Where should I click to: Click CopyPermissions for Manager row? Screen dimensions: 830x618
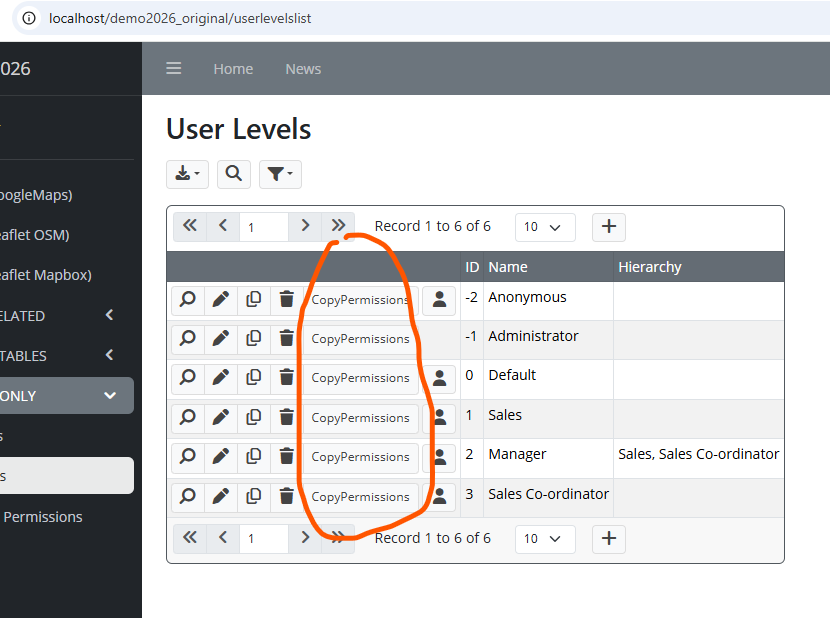(360, 457)
